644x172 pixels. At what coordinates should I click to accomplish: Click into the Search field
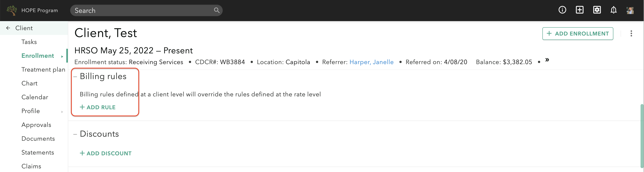click(x=142, y=11)
